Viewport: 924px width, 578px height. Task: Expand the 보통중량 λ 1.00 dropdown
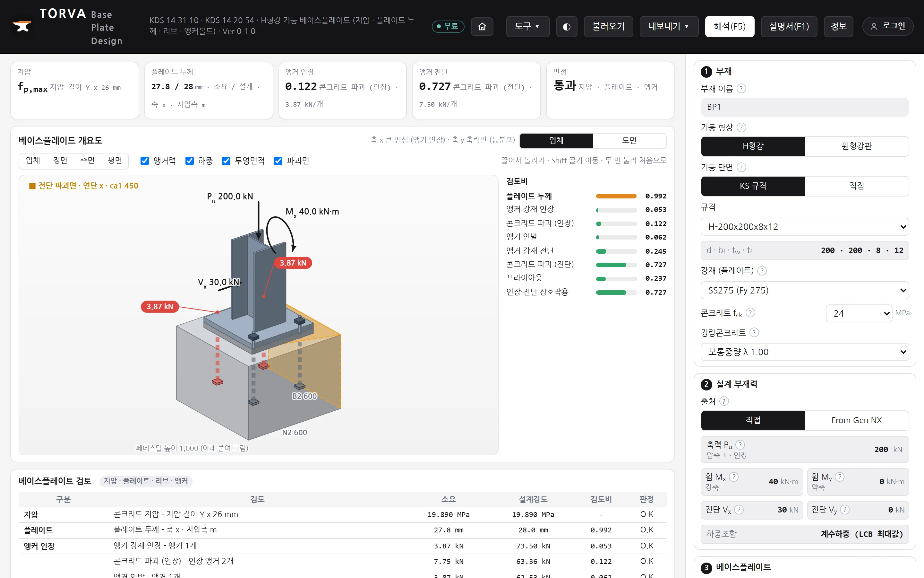[x=805, y=352]
